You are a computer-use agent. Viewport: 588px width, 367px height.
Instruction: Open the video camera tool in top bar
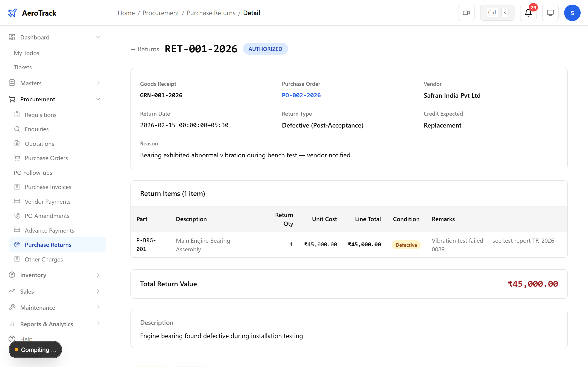pos(466,13)
